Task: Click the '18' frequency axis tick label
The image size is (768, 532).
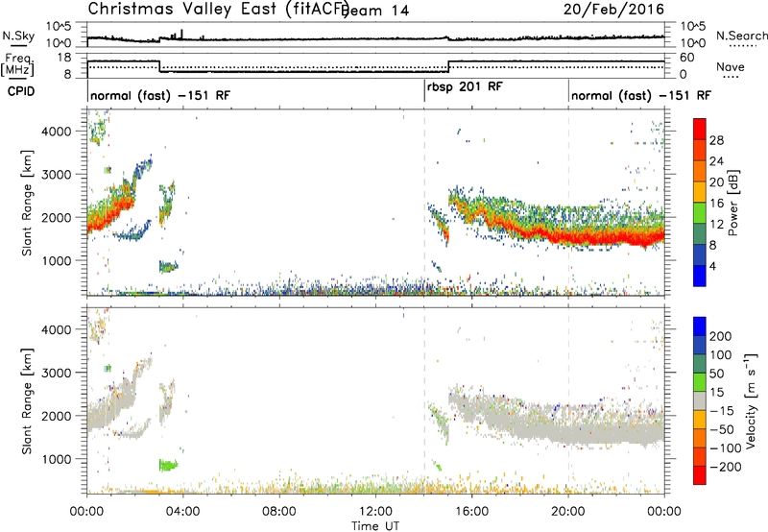Action: pos(64,58)
